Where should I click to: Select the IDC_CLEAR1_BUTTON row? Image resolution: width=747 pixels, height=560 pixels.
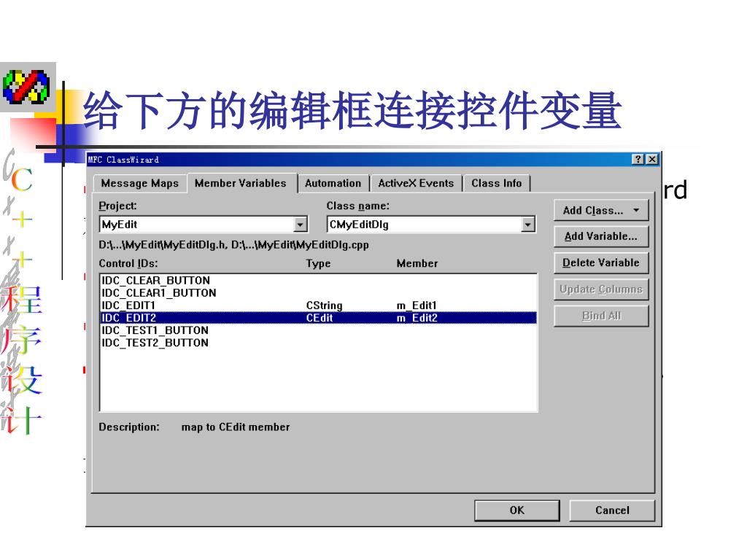pos(319,293)
